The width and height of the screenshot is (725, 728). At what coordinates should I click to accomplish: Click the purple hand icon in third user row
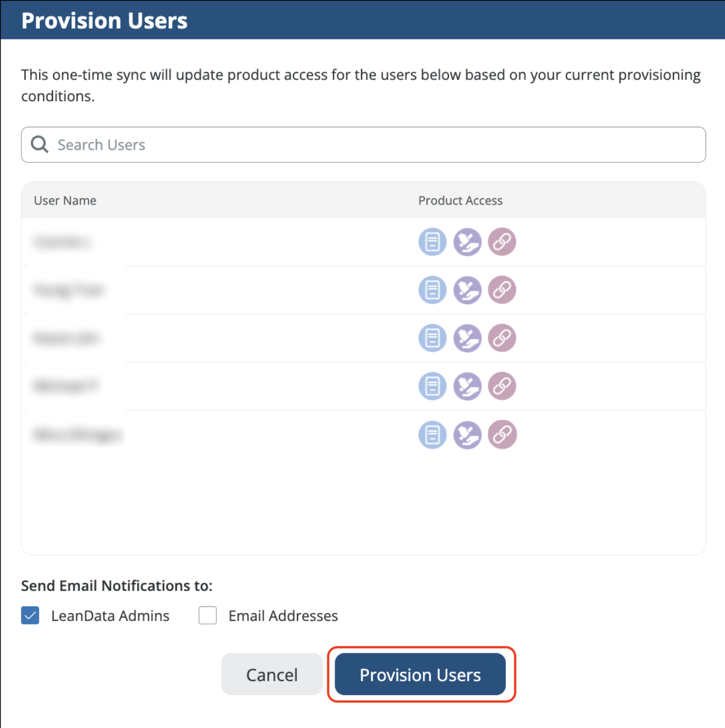click(x=467, y=338)
